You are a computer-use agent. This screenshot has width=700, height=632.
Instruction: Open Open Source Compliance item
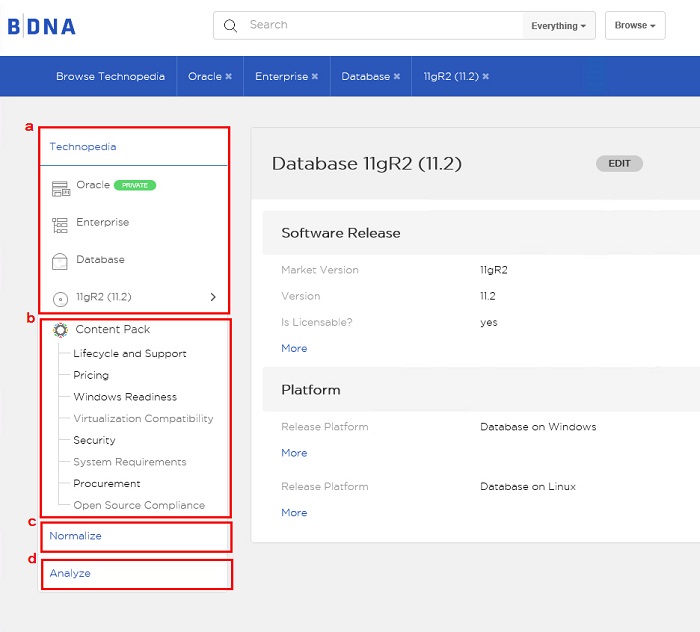coord(139,505)
